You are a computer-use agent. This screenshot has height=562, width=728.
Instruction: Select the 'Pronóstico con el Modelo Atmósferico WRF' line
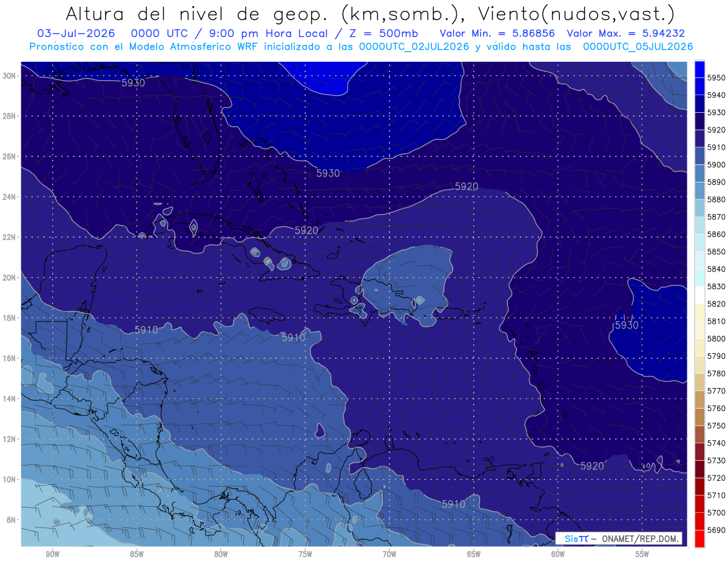pos(145,46)
